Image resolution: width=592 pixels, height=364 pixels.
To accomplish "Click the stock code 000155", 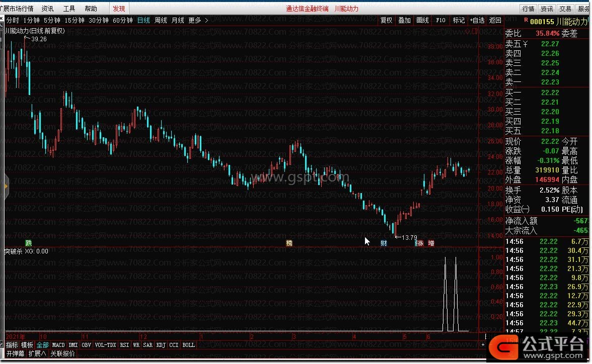I will (542, 22).
